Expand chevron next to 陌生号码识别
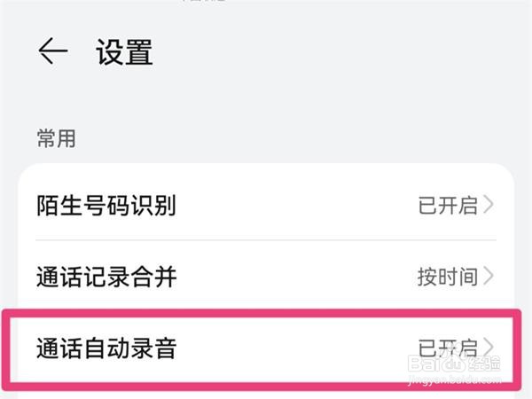This screenshot has height=399, width=532. point(489,206)
